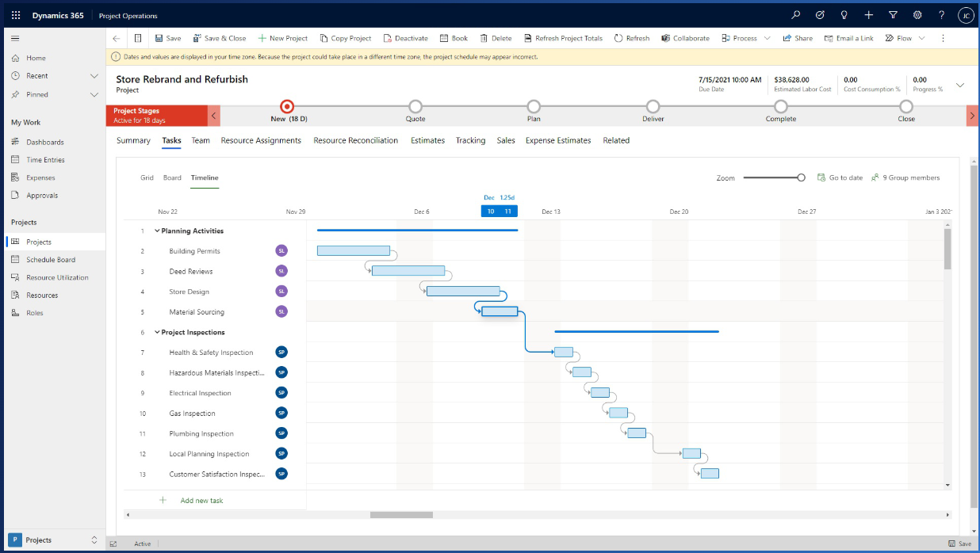Open advanced find funnel icon

click(x=893, y=15)
